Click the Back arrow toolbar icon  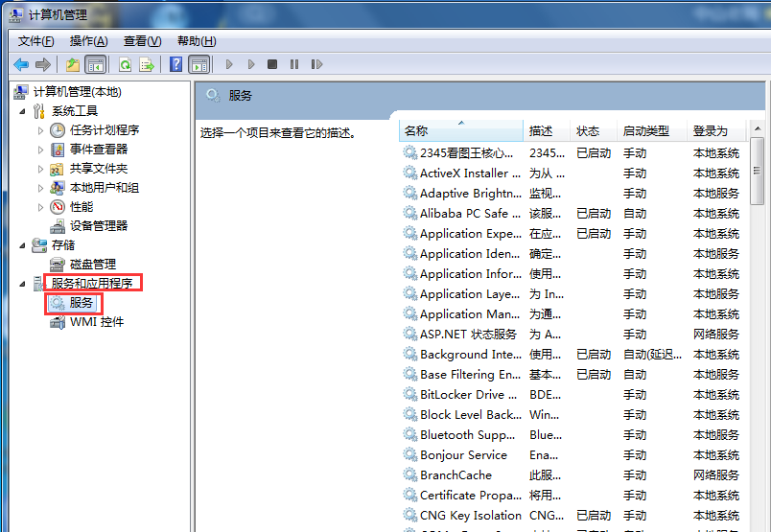click(x=21, y=64)
